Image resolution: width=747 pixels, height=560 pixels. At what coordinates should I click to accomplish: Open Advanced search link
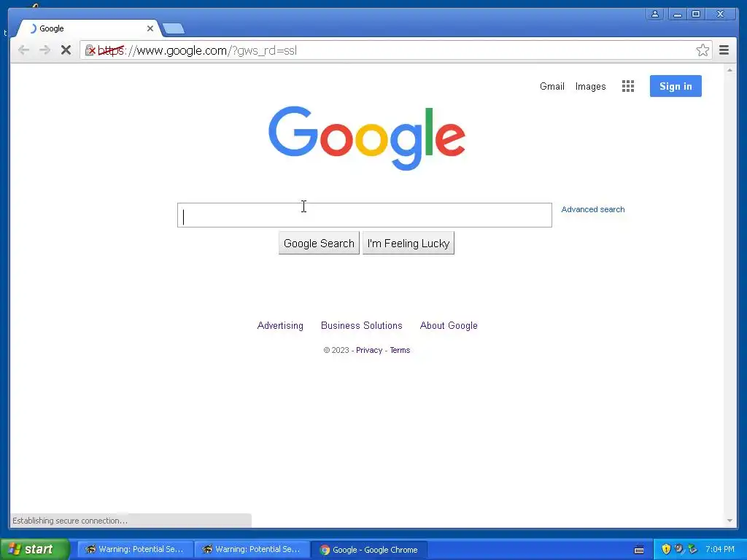(x=592, y=209)
